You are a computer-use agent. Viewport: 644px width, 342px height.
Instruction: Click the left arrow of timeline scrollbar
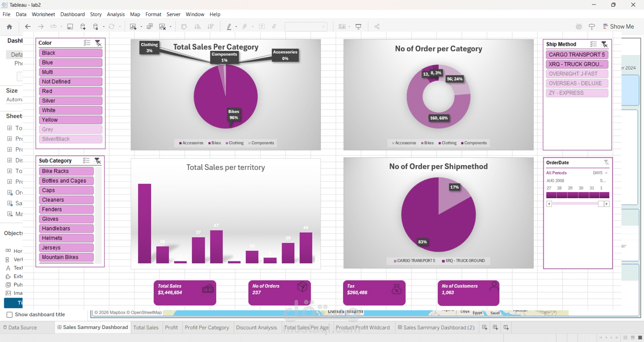[549, 204]
